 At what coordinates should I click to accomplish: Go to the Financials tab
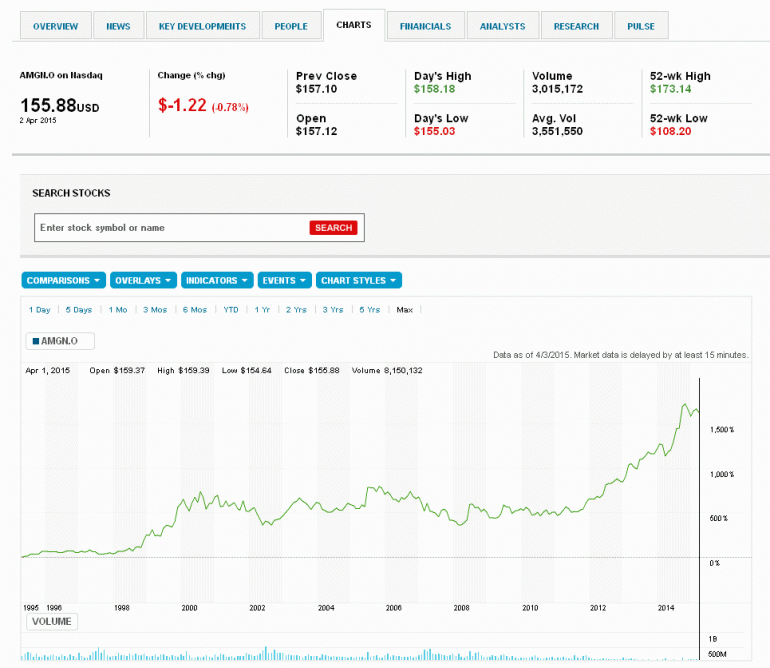(x=425, y=26)
